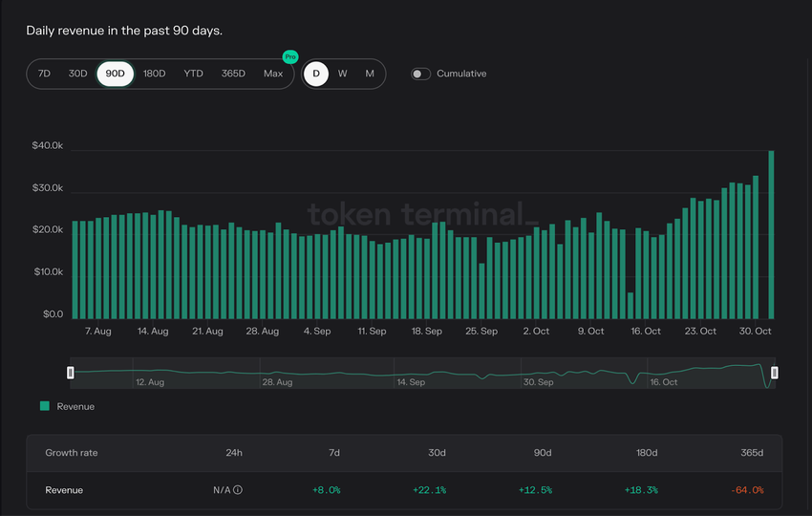Screen dimensions: 812x516
Task: Pick the Max time range
Action: pos(273,74)
